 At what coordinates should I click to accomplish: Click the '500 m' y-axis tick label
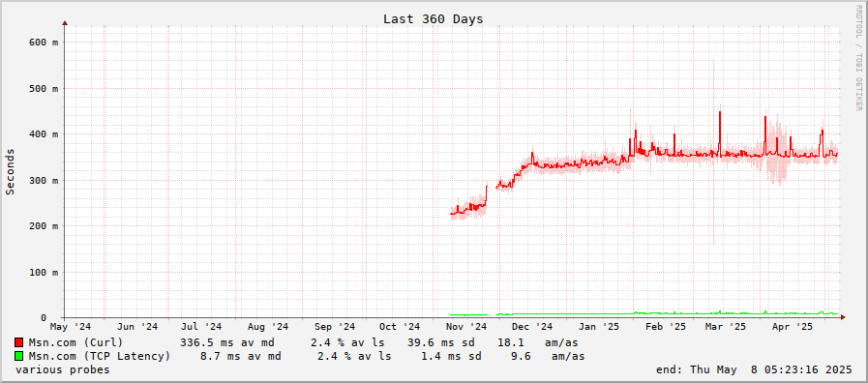click(44, 89)
